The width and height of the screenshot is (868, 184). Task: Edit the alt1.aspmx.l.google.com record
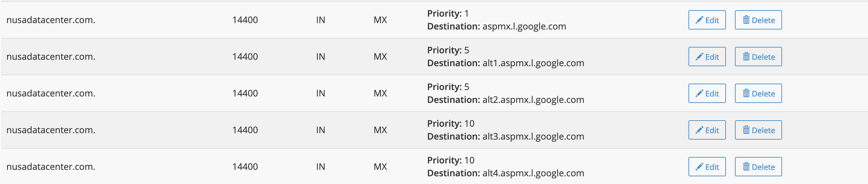707,57
